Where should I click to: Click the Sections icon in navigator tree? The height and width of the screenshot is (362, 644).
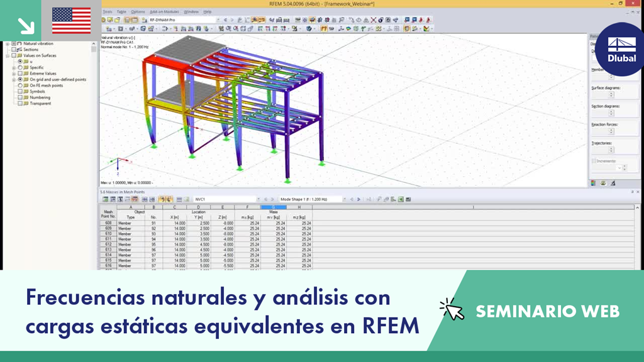19,49
